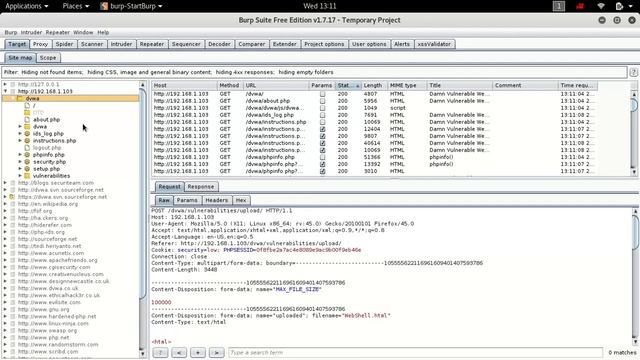
Task: Click the gear icon next to phpinfo.php
Action: [x=27, y=155]
